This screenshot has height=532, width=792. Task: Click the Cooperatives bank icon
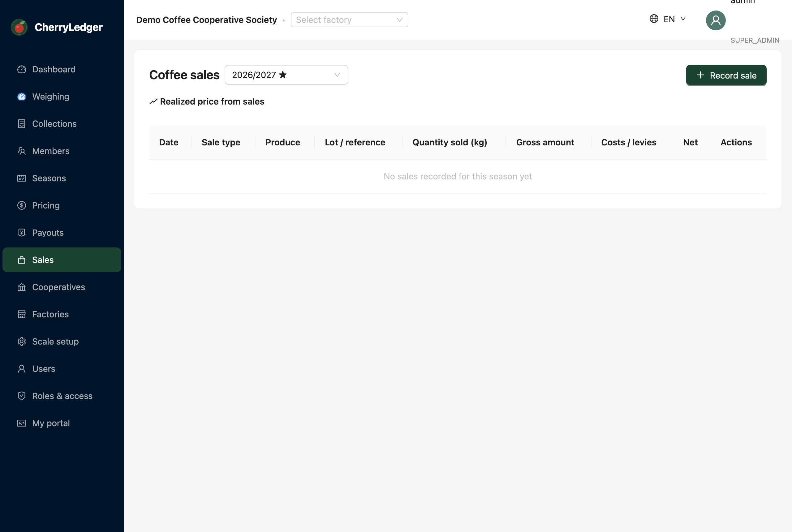22,287
